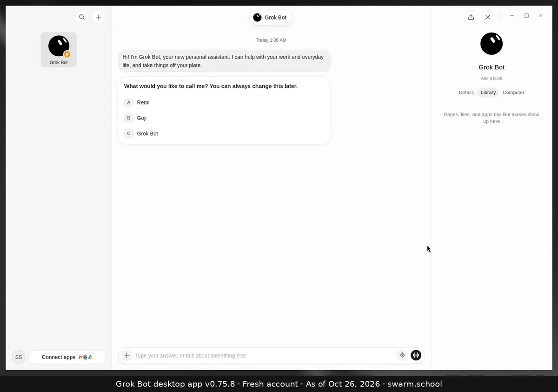558x392 pixels.
Task: Minimize the application window
Action: click(512, 16)
